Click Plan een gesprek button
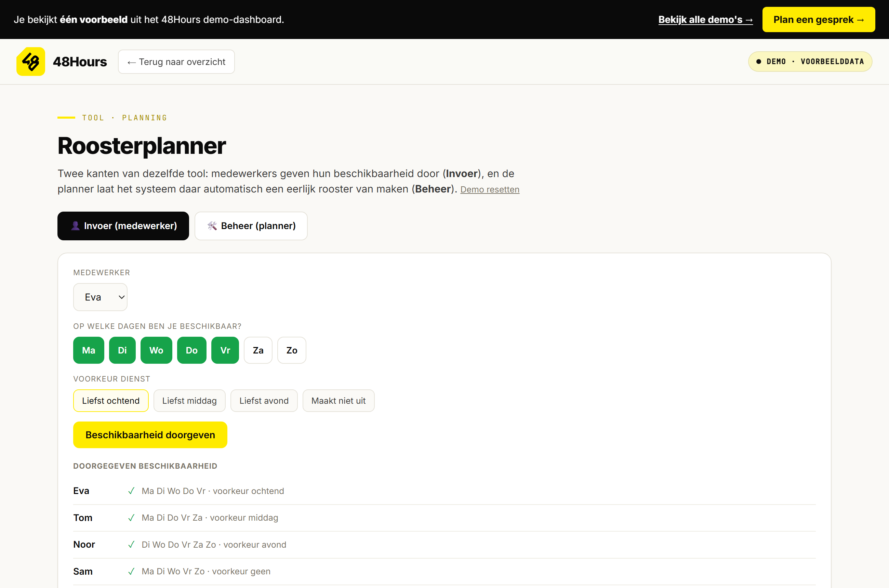This screenshot has width=889, height=588. [819, 19]
